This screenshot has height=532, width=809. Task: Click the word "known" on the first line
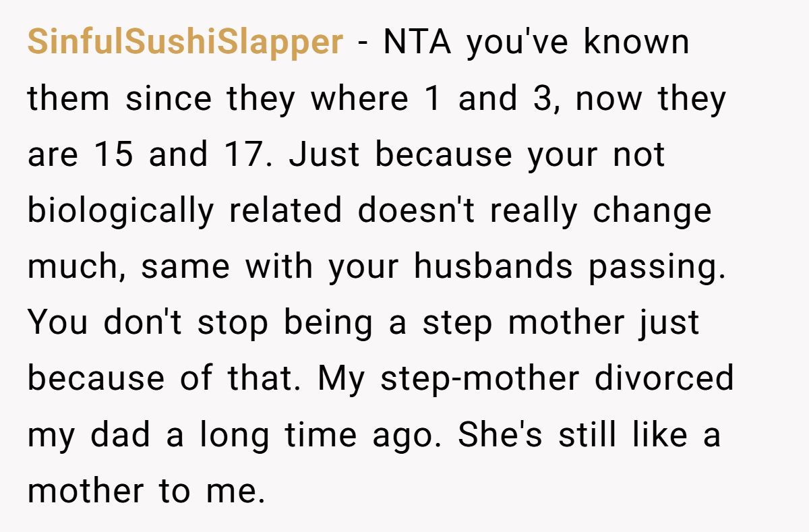[636, 42]
